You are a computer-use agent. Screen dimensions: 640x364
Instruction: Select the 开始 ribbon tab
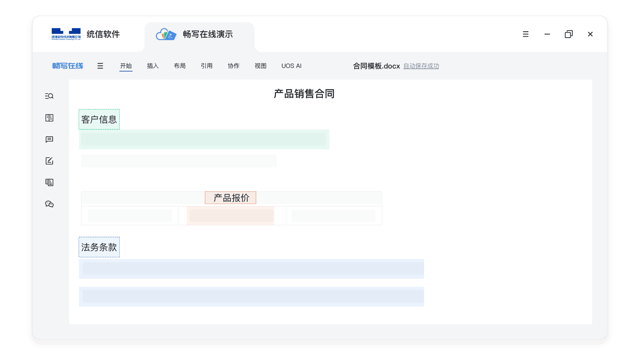(126, 66)
